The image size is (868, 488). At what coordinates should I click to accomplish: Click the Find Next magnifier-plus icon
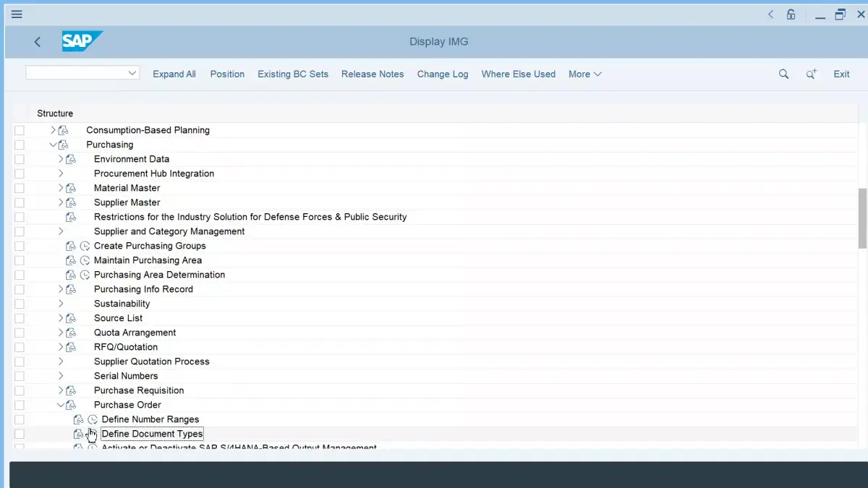(x=812, y=74)
